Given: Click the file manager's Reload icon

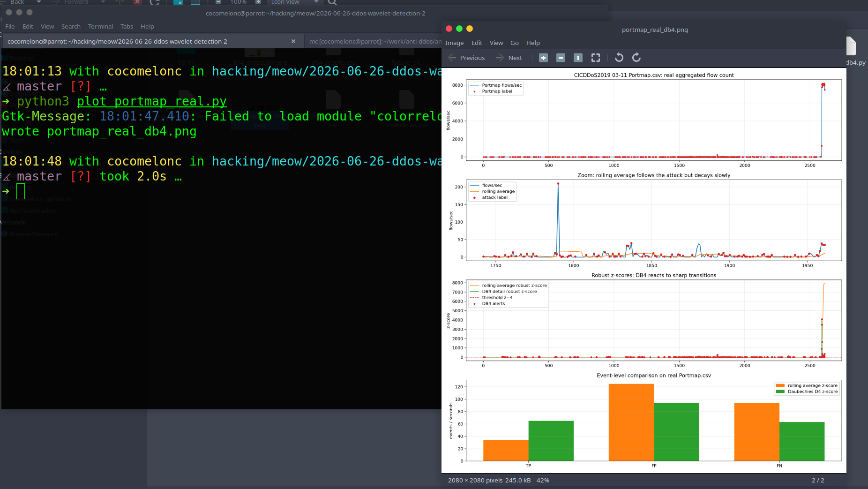Looking at the screenshot, I should (x=155, y=2).
